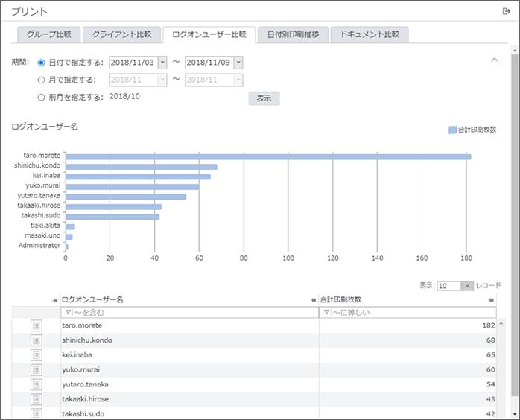
Task: Switch to the グループ比較 tab
Action: pyautogui.click(x=49, y=35)
